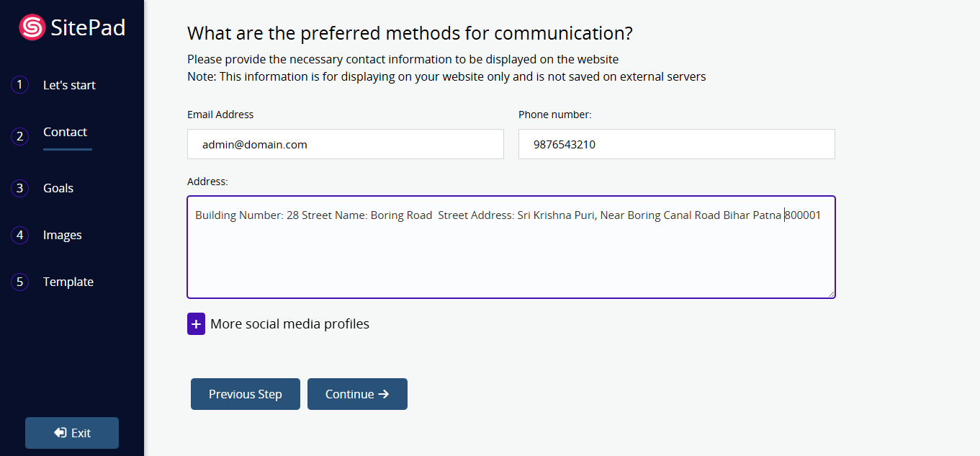This screenshot has height=456, width=980.
Task: Click the step 1 number circle
Action: click(19, 85)
